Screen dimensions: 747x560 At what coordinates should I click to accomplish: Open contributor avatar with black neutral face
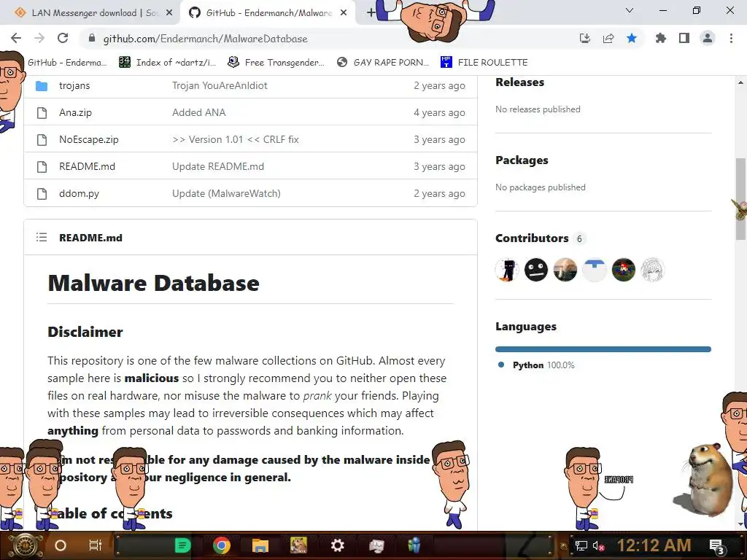[x=536, y=270]
